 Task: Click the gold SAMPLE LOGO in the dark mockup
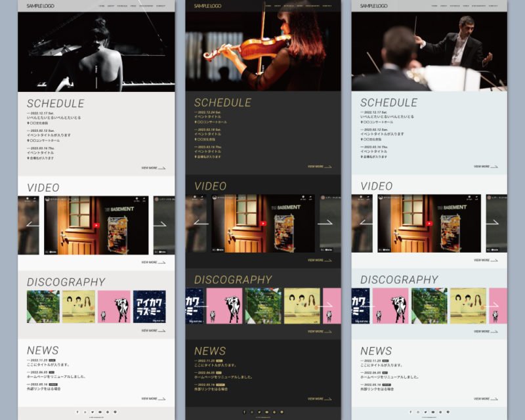point(208,6)
